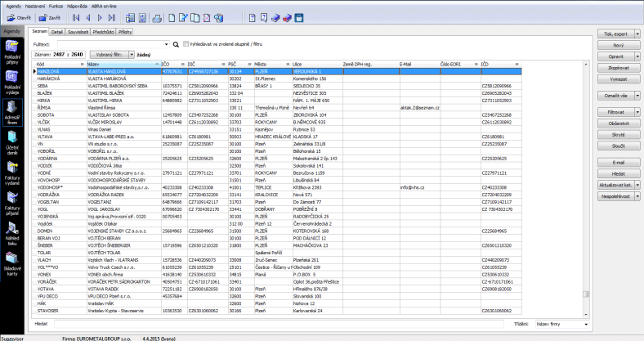Click the scrollbar up arrow of the list
The height and width of the screenshot is (341, 644).
[586, 64]
